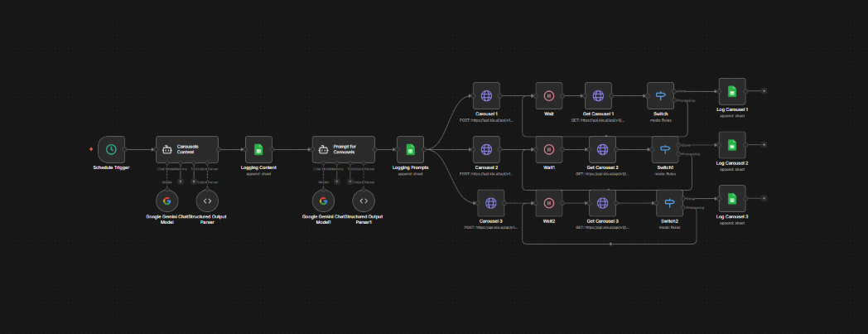Click the plus connector after Log Carousel 3
Image resolution: width=868 pixels, height=334 pixels.
click(x=764, y=198)
